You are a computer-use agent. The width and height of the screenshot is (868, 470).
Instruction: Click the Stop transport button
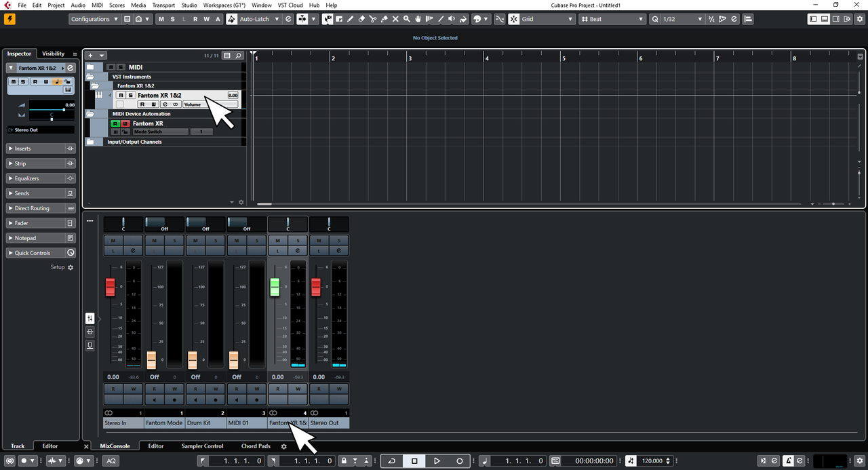click(414, 461)
